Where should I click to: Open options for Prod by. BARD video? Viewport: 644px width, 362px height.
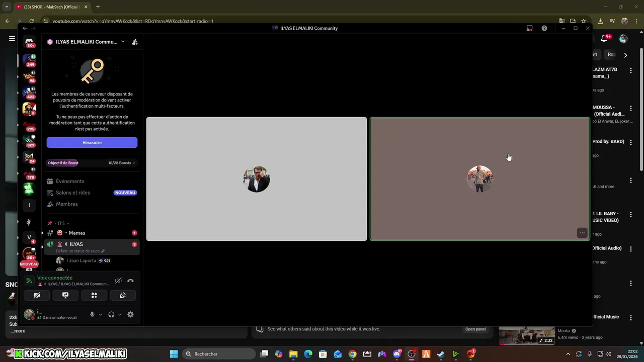click(630, 143)
